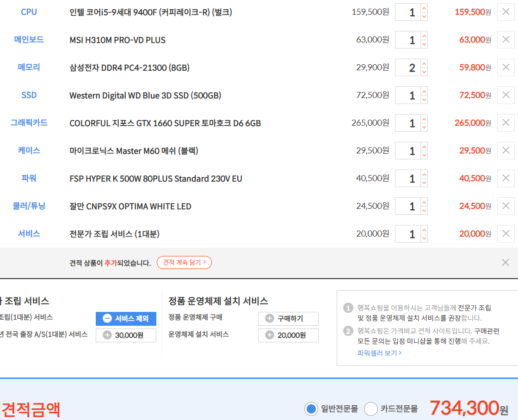The image size is (518, 420).
Task: Remove the MSI H310M mainboard row
Action: pos(506,40)
